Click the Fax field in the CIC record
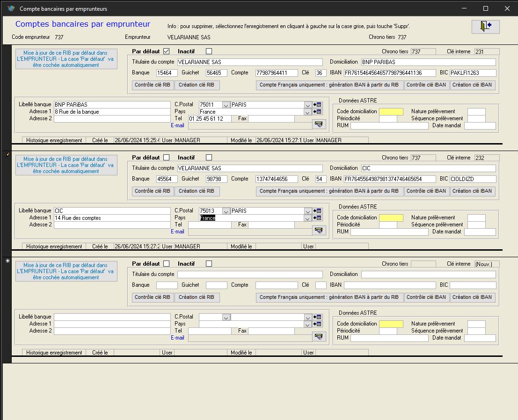 pos(271,225)
